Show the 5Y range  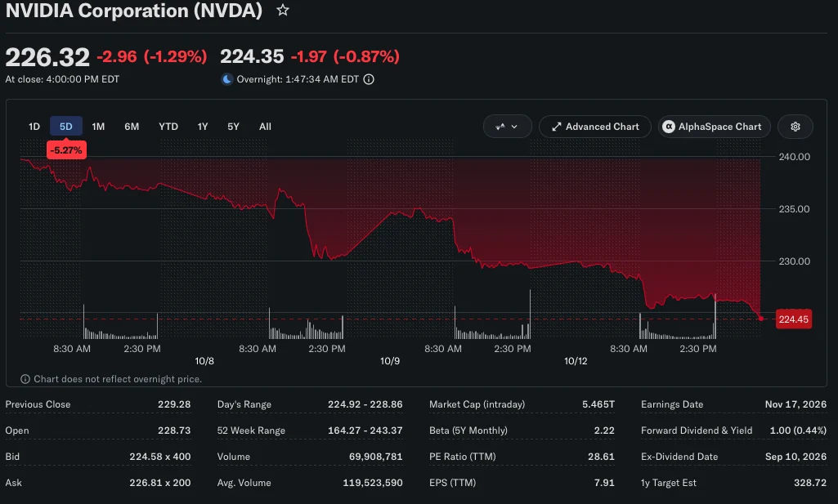[x=233, y=127]
